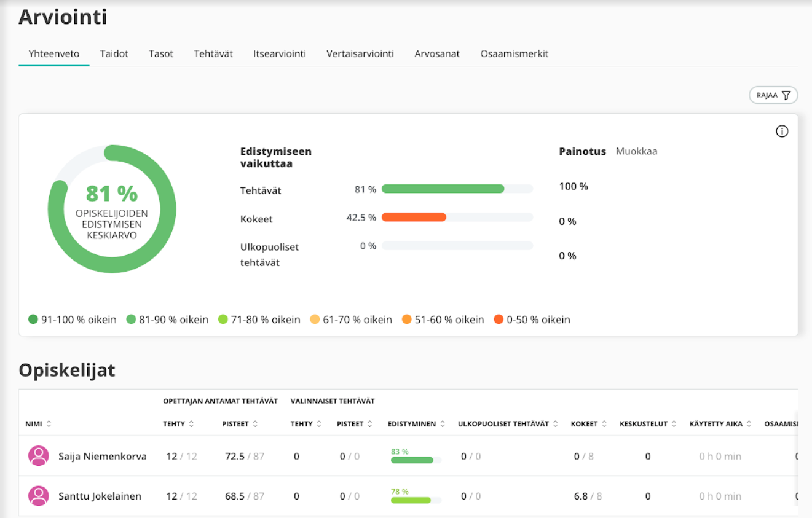Sort students by the Nimi column
812x518 pixels.
coord(49,424)
